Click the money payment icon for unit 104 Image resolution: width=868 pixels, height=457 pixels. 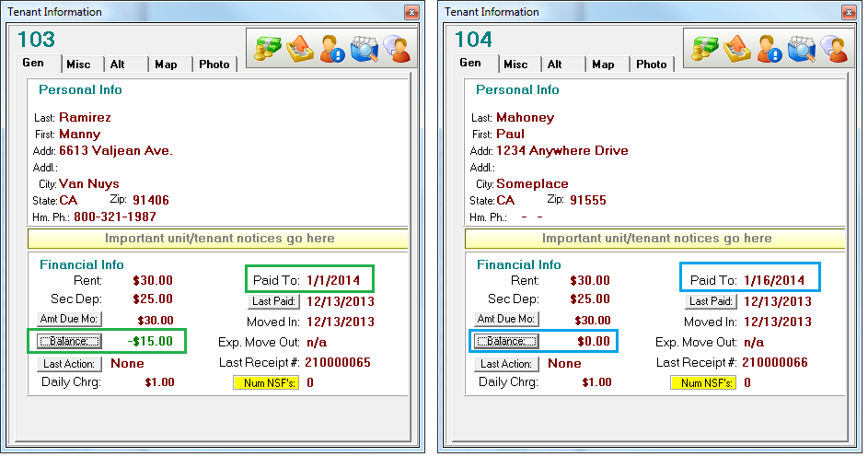(705, 49)
